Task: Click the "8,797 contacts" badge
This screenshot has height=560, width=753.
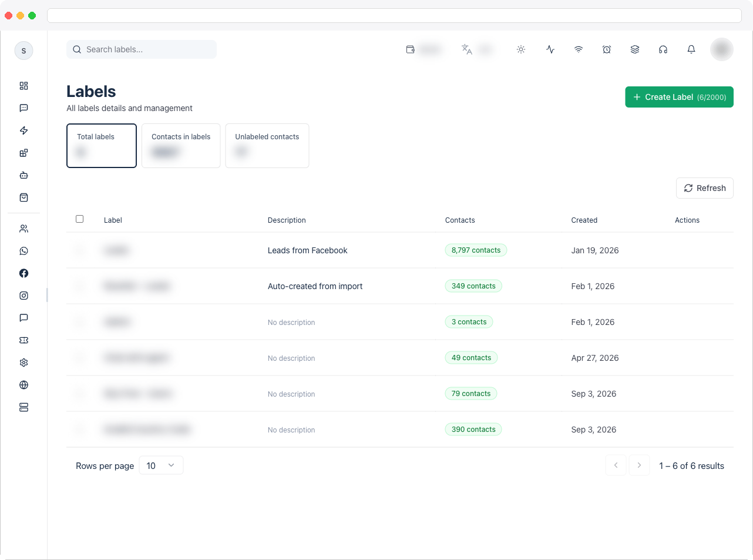Action: click(x=476, y=250)
